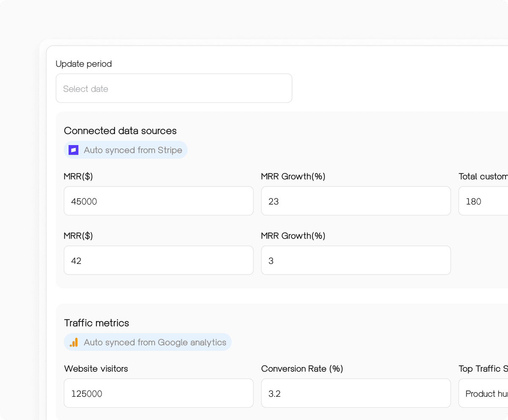Click the 'Connected data sources' heading
Screen dimensions: 508x420
(x=120, y=131)
